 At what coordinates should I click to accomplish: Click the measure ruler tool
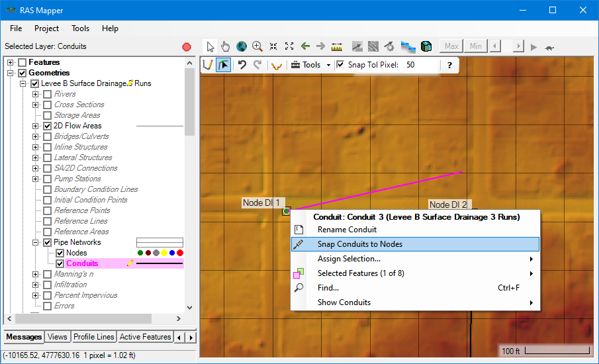click(337, 46)
